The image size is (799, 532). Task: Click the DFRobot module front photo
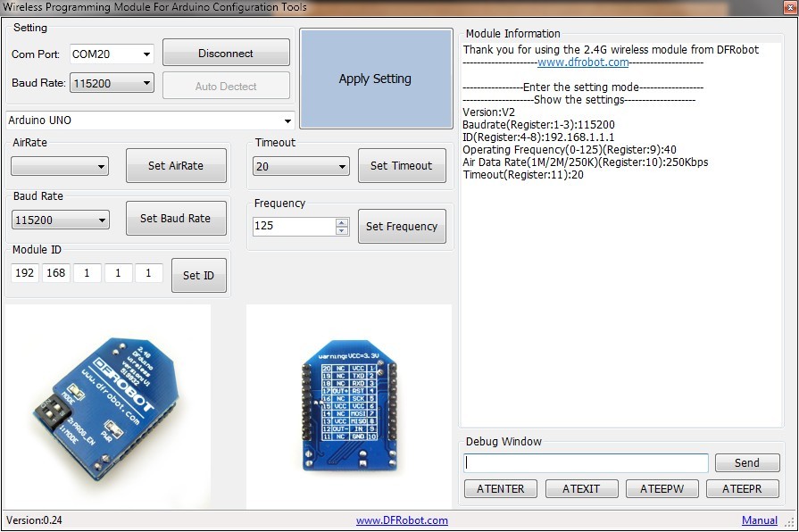point(107,406)
